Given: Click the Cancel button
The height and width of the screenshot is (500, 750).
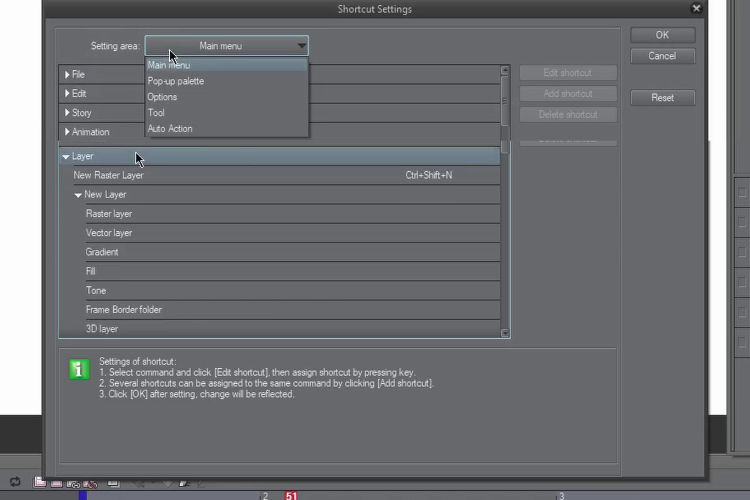Looking at the screenshot, I should [x=662, y=56].
